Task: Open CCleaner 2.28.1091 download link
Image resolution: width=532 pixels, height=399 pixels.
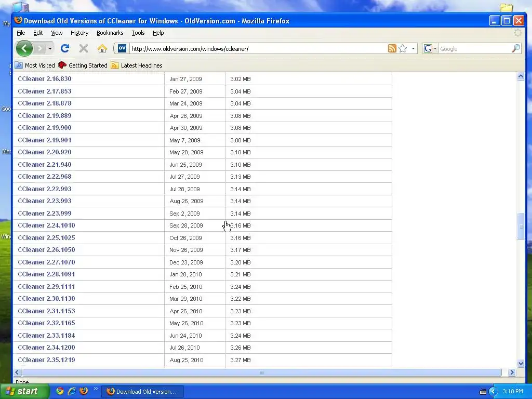Action: [x=46, y=274]
